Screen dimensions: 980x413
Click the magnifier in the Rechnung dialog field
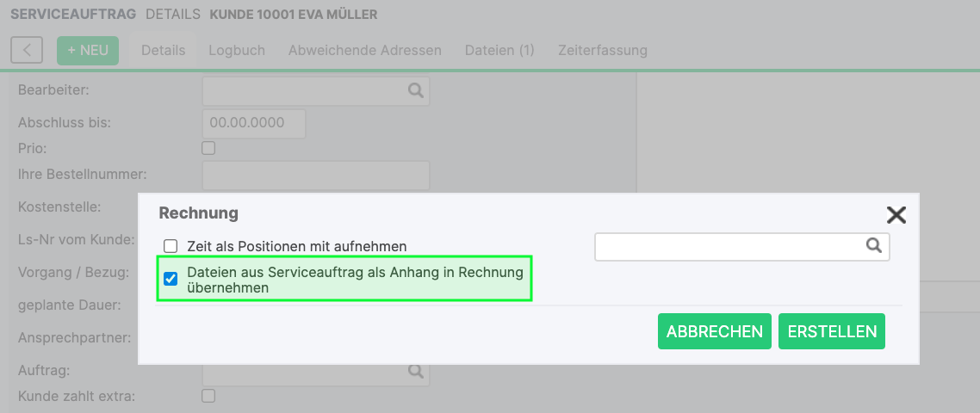coord(874,246)
